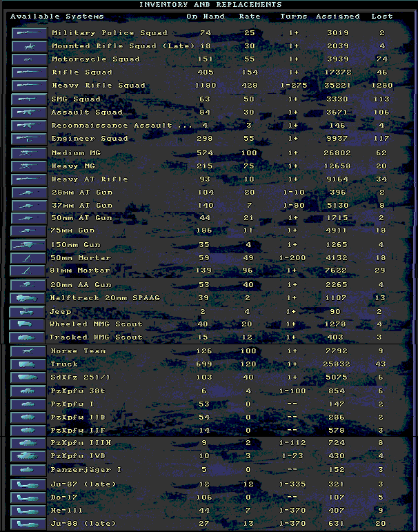This screenshot has width=418, height=532.
Task: Click the Motorcycle Squad Lost value 74
Action: tap(381, 59)
